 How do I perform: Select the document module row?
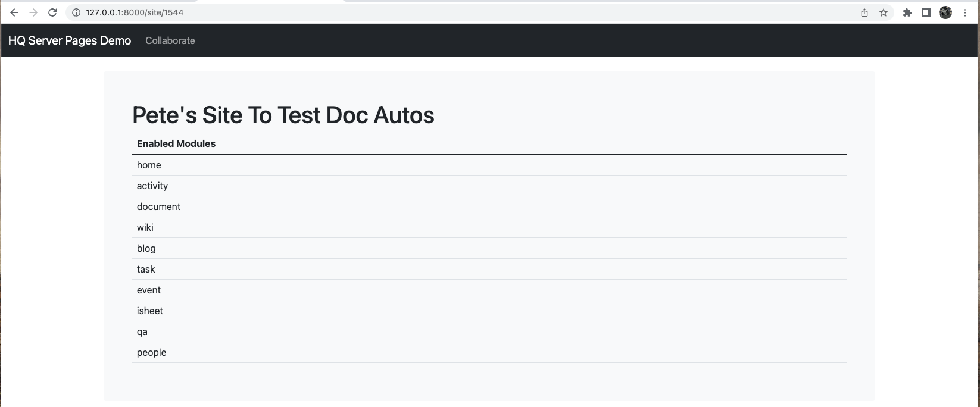point(158,206)
